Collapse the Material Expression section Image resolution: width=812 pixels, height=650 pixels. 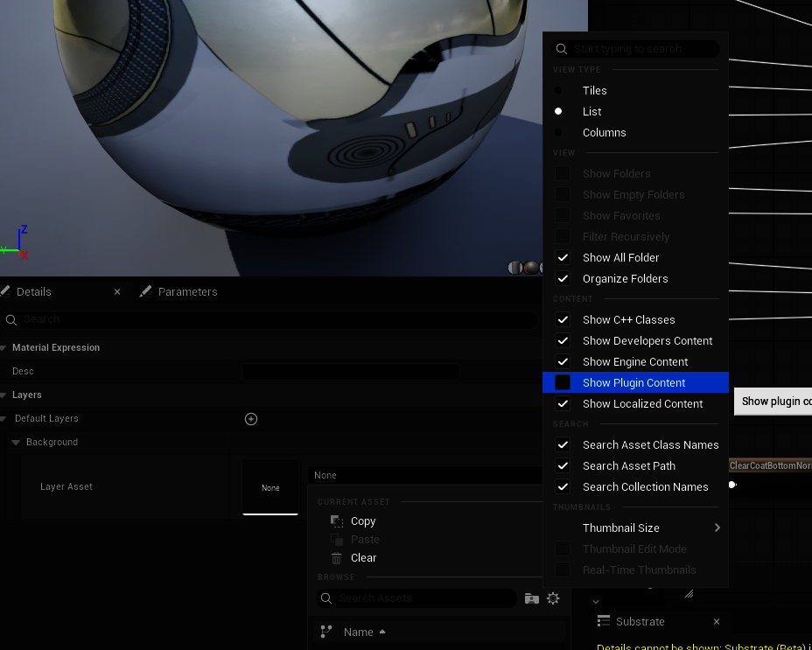[x=5, y=348]
